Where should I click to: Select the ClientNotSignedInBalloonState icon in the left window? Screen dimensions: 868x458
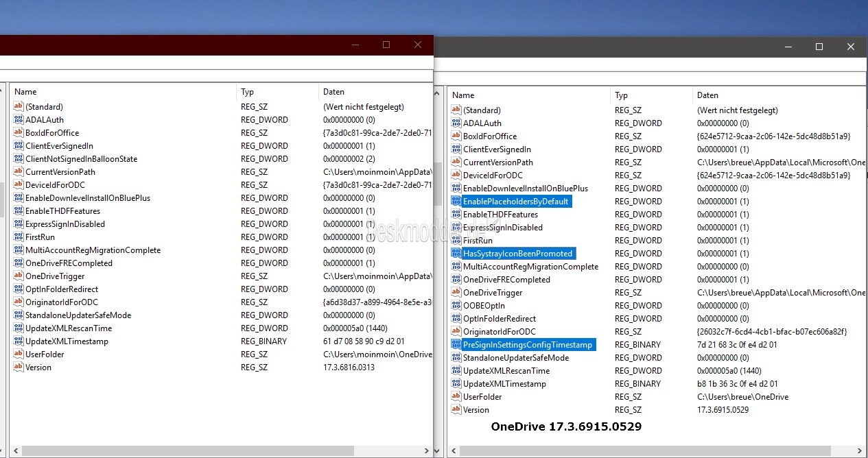coord(18,158)
